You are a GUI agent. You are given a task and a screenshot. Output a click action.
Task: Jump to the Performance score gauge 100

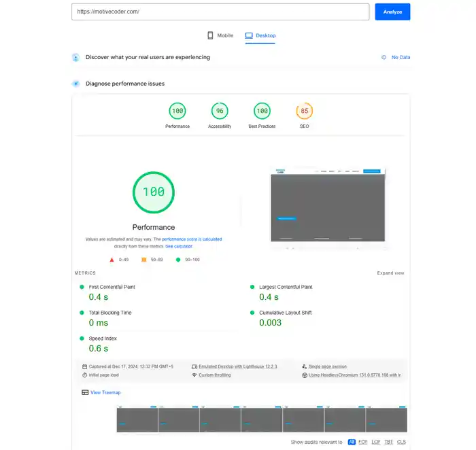(x=177, y=111)
